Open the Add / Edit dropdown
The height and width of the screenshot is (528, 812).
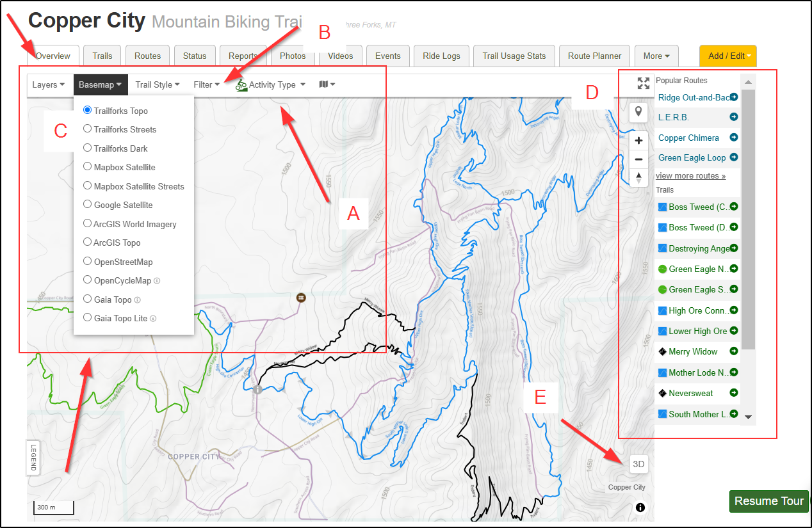point(728,56)
